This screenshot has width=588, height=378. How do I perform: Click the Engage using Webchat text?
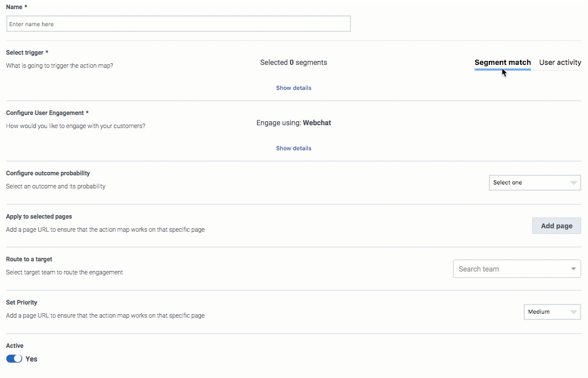pyautogui.click(x=293, y=123)
